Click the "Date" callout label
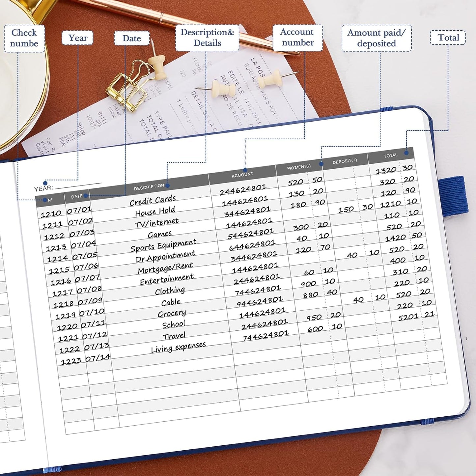This screenshot has height=476, width=476. tap(132, 38)
